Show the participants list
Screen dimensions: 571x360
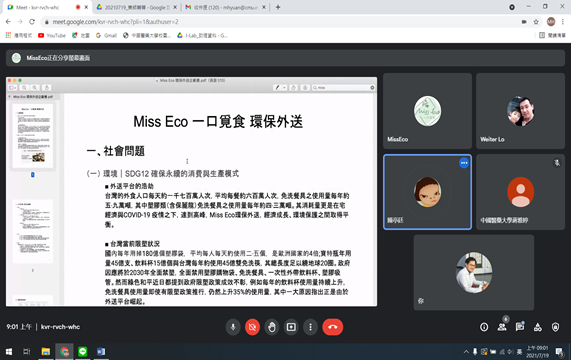[x=502, y=327]
